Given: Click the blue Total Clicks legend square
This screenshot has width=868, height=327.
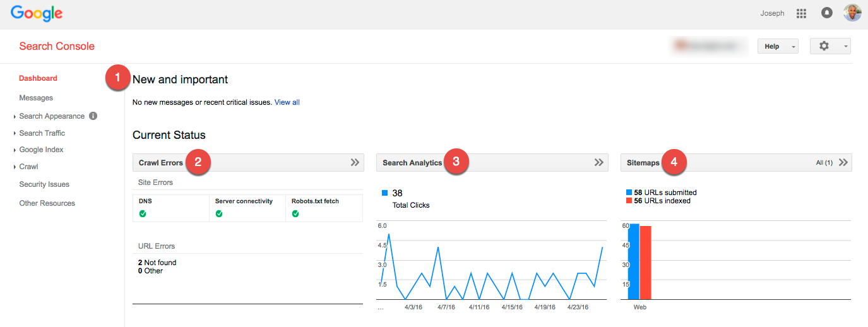Looking at the screenshot, I should click(x=384, y=193).
